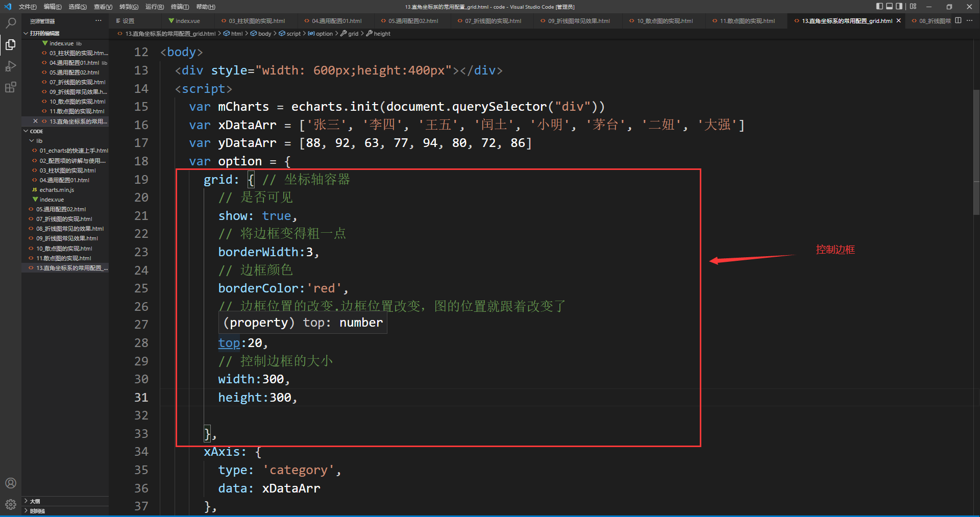Click option in the breadcrumb
The image size is (980, 517).
coord(324,34)
